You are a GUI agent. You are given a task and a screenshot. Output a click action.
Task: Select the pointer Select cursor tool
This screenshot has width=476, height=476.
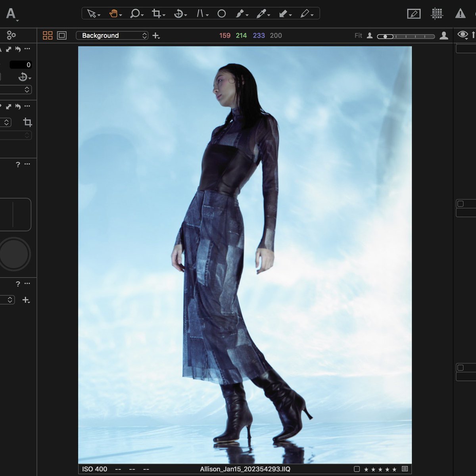coord(92,13)
